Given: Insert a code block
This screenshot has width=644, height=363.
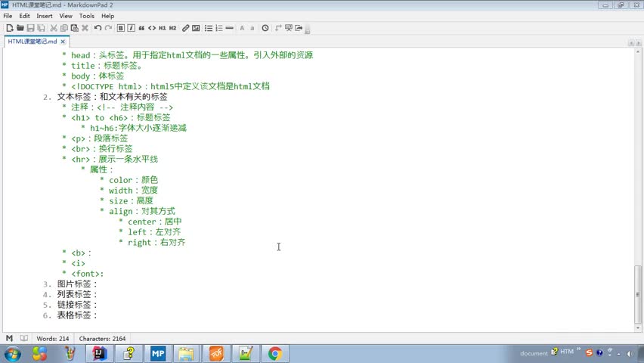Looking at the screenshot, I should [x=152, y=28].
